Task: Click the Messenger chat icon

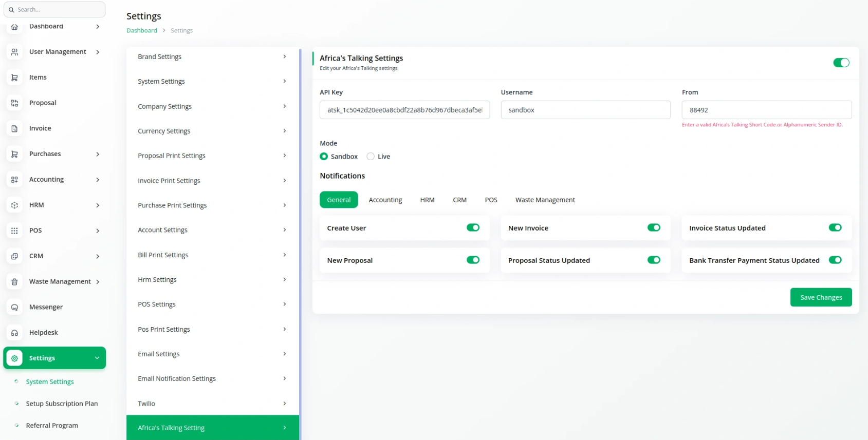Action: pos(14,307)
